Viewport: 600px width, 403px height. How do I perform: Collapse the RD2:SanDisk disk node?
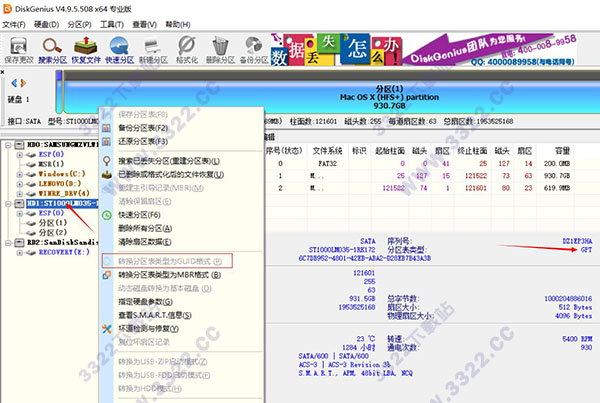pos(8,243)
